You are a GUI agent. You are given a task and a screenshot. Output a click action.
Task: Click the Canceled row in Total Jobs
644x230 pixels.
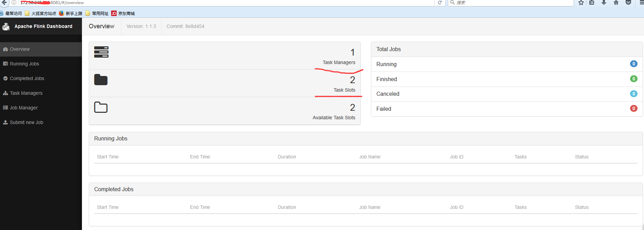[x=507, y=94]
